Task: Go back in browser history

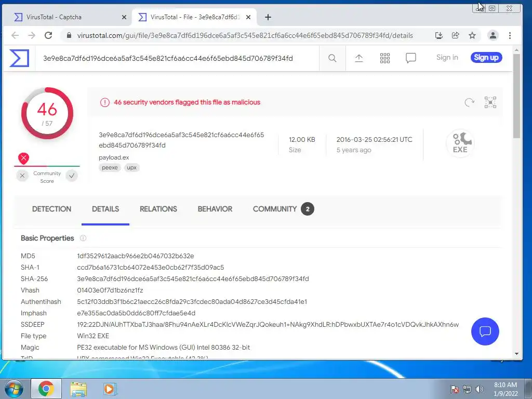Action: 15,35
